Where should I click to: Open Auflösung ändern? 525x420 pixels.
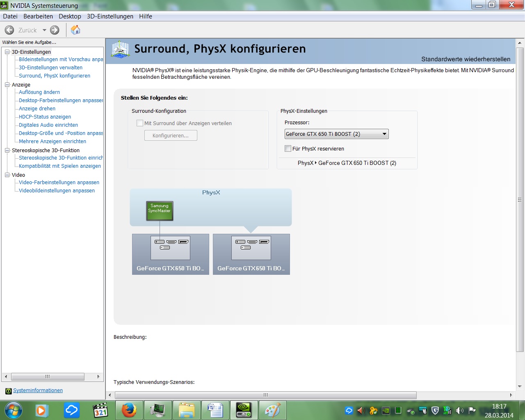39,92
